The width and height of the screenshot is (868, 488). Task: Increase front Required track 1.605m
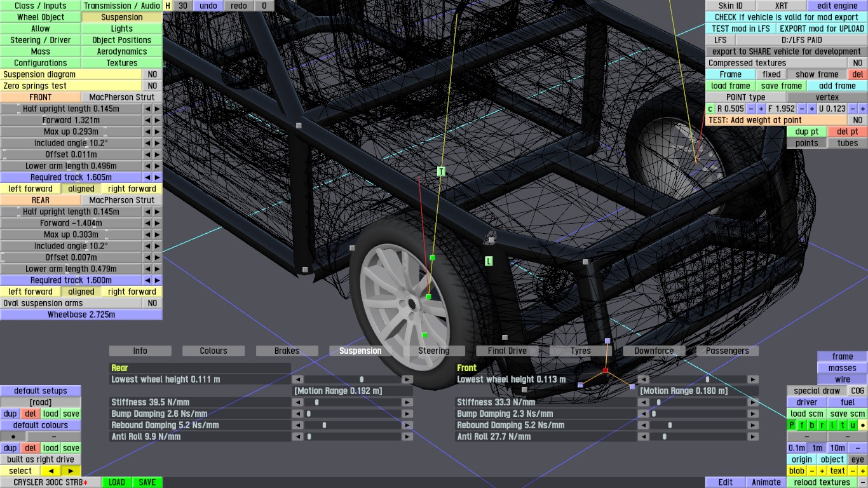coord(158,177)
